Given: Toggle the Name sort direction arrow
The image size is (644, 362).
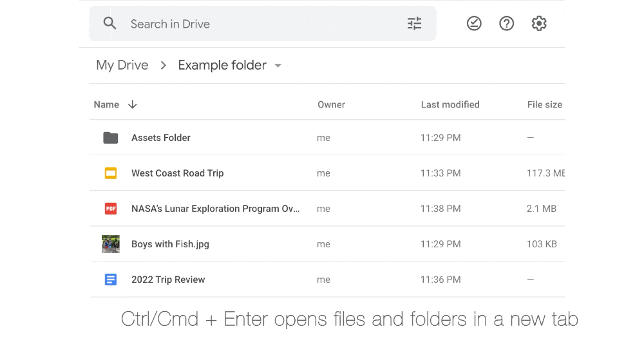Looking at the screenshot, I should coord(133,104).
